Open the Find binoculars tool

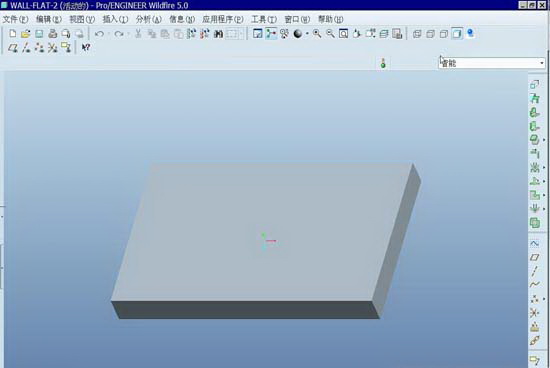(x=218, y=34)
